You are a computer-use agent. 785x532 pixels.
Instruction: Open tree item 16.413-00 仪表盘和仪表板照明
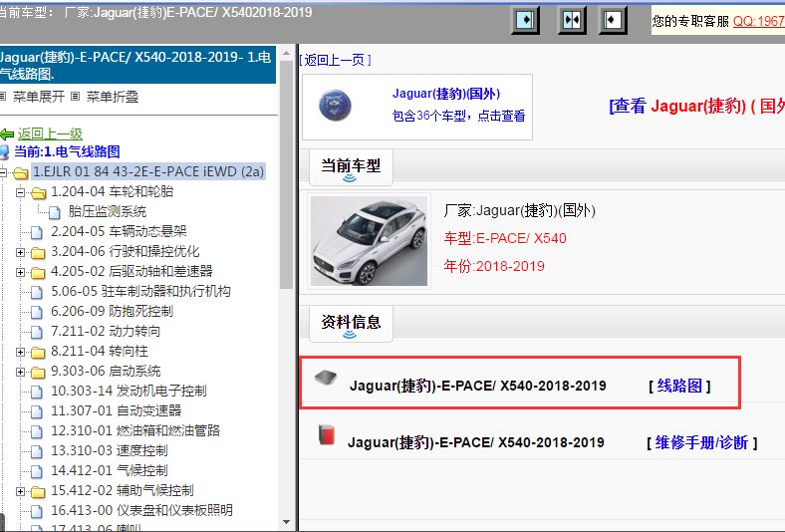point(141,510)
